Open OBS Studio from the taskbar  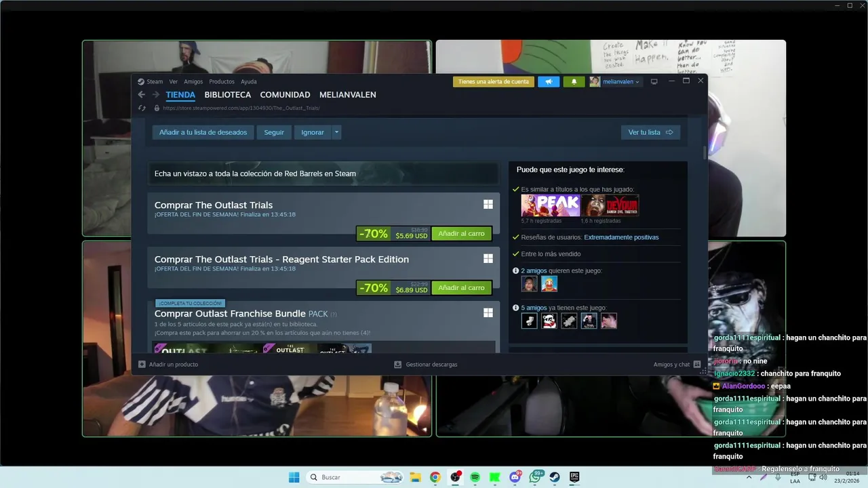point(455,477)
